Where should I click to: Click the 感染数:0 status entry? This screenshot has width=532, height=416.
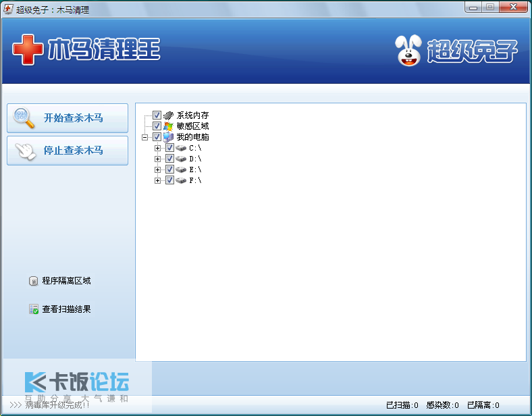(442, 405)
